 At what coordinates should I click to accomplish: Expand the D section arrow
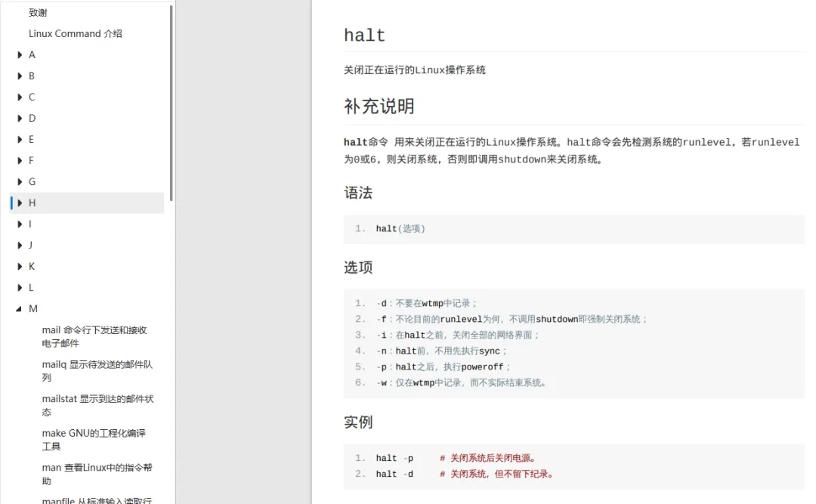click(x=19, y=118)
